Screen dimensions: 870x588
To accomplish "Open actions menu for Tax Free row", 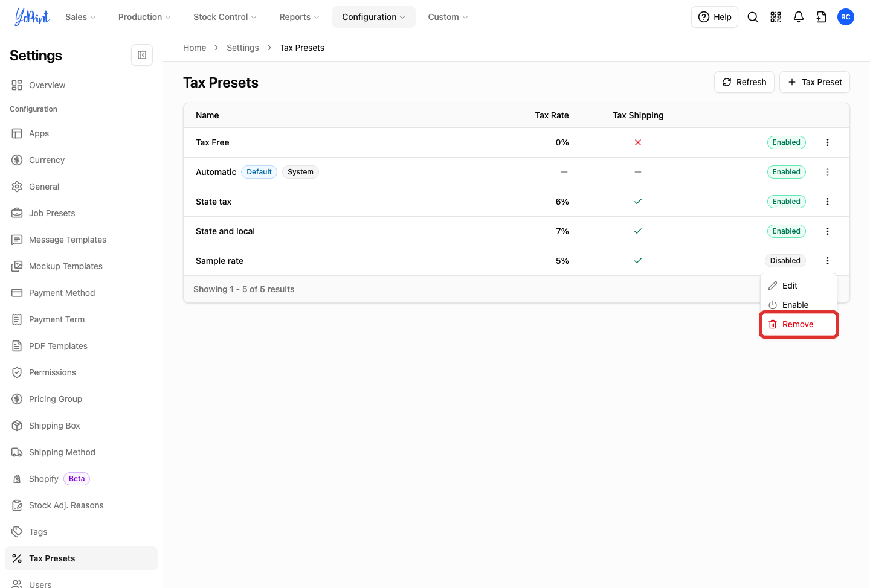I will (828, 142).
